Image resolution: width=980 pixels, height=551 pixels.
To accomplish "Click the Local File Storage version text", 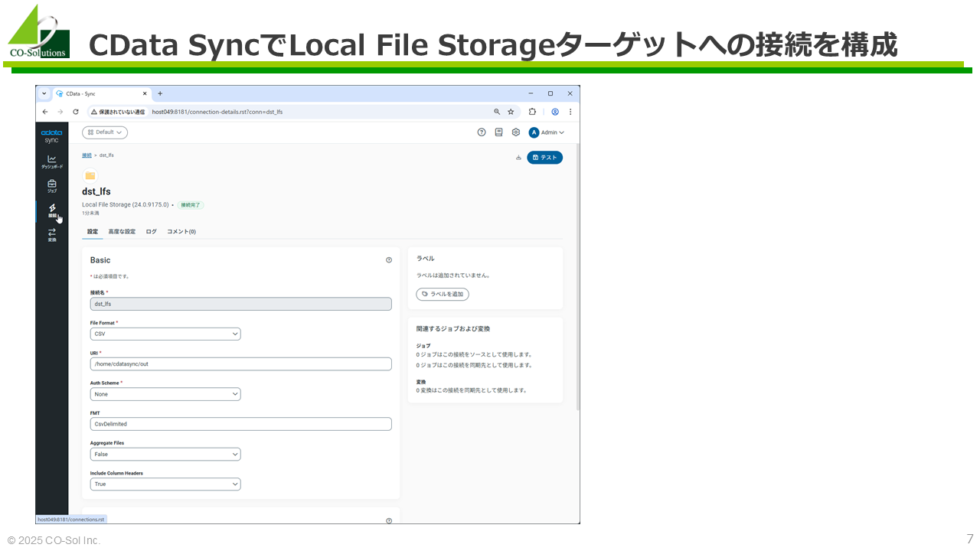I will 126,205.
